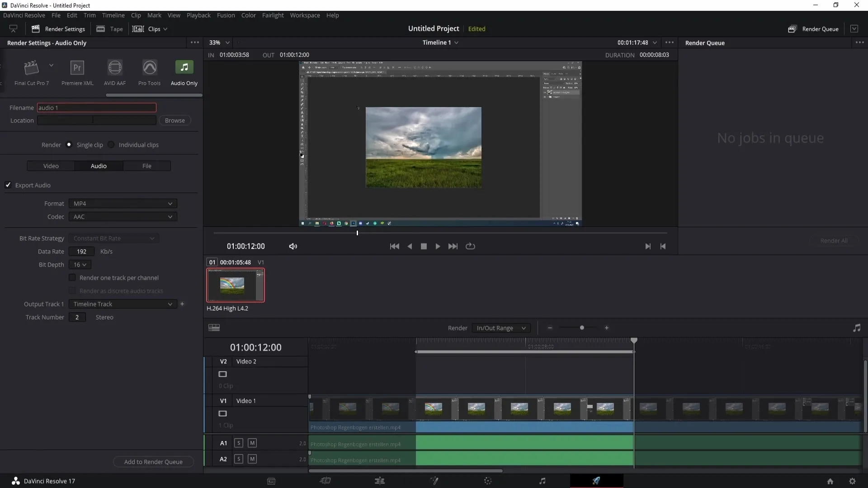Viewport: 868px width, 488px height.
Task: Toggle the timeline view options icon
Action: [x=214, y=328]
